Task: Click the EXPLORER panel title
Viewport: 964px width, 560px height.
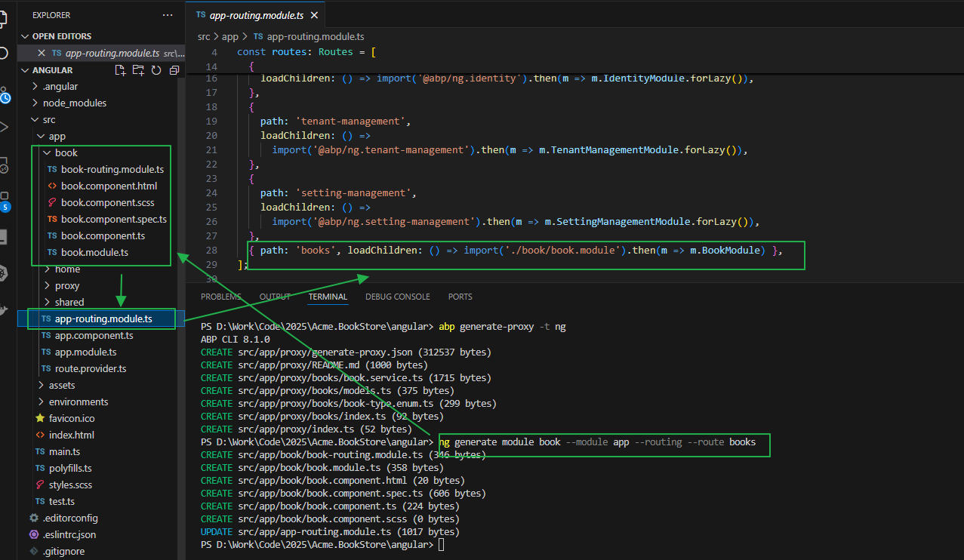Action: click(x=51, y=15)
